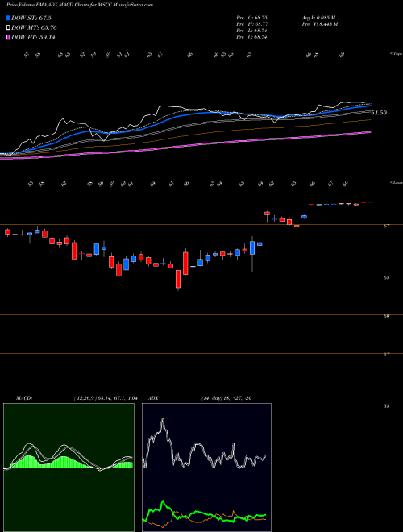This screenshot has width=403, height=532.
Task: Click the white DOW MT legend swatch
Action: tap(9, 28)
